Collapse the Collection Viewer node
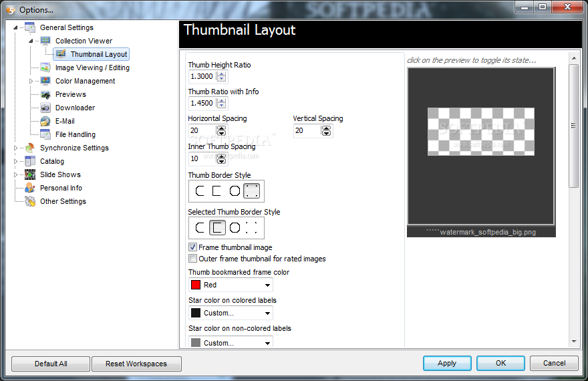Image resolution: width=588 pixels, height=381 pixels. point(31,41)
